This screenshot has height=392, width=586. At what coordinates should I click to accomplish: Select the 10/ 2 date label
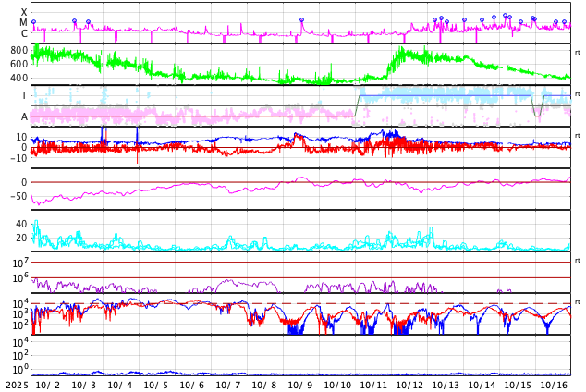pos(48,385)
